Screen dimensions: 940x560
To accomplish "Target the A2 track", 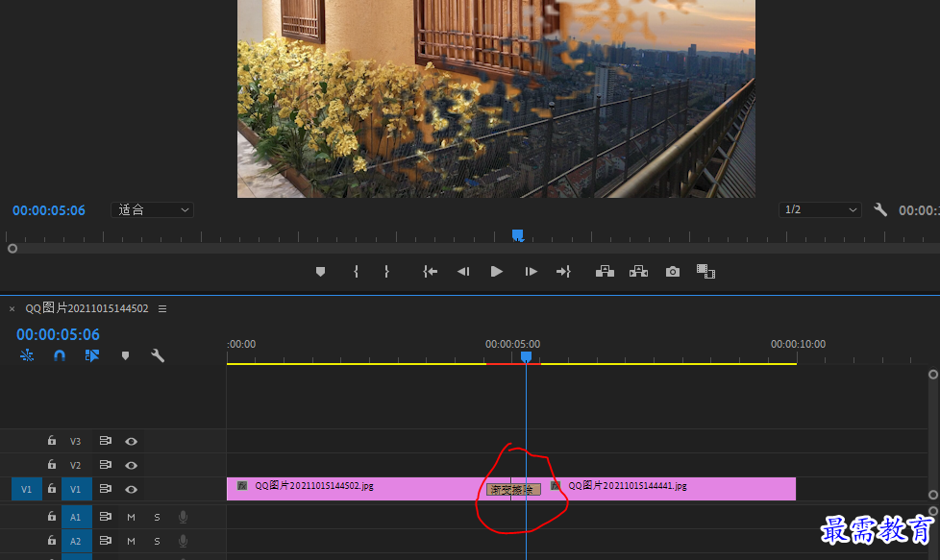I will coord(76,542).
